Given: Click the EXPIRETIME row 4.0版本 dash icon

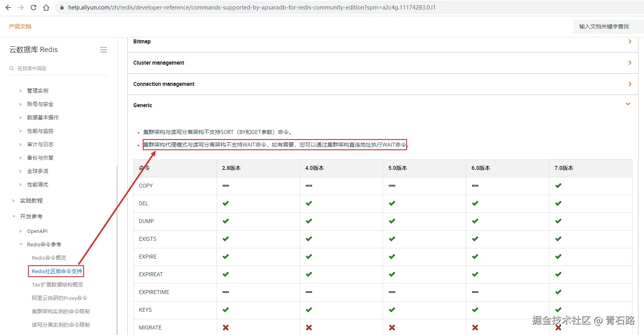Looking at the screenshot, I should tap(309, 292).
